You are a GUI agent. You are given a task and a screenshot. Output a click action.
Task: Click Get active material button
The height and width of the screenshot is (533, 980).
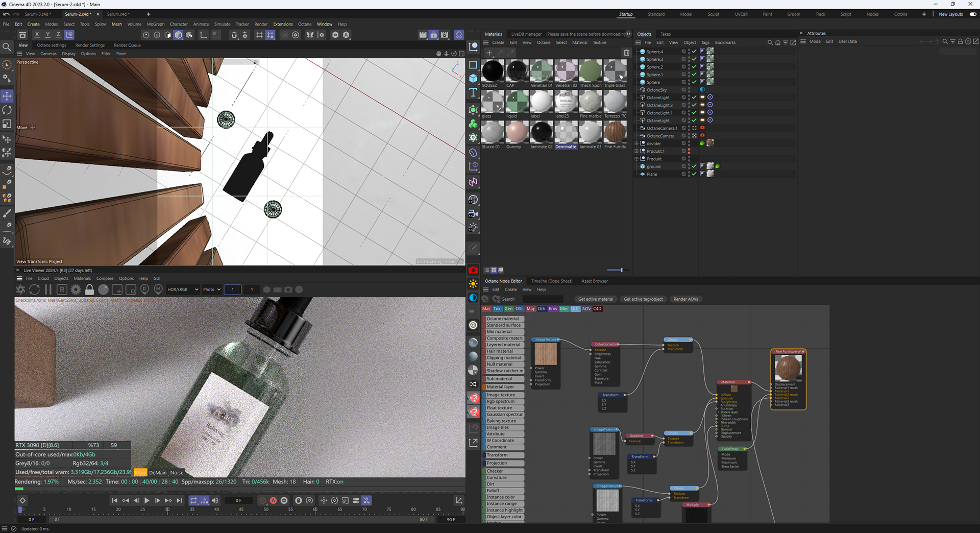596,299
